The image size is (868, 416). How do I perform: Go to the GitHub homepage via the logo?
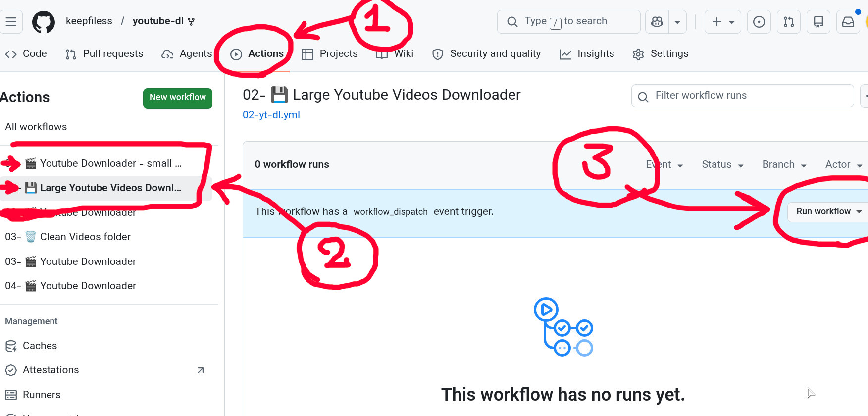pos(44,22)
